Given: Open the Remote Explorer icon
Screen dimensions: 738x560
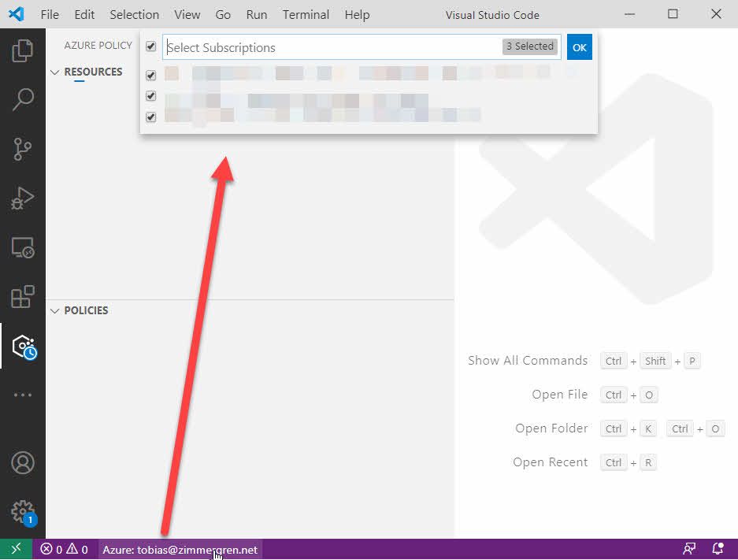Looking at the screenshot, I should click(x=23, y=248).
